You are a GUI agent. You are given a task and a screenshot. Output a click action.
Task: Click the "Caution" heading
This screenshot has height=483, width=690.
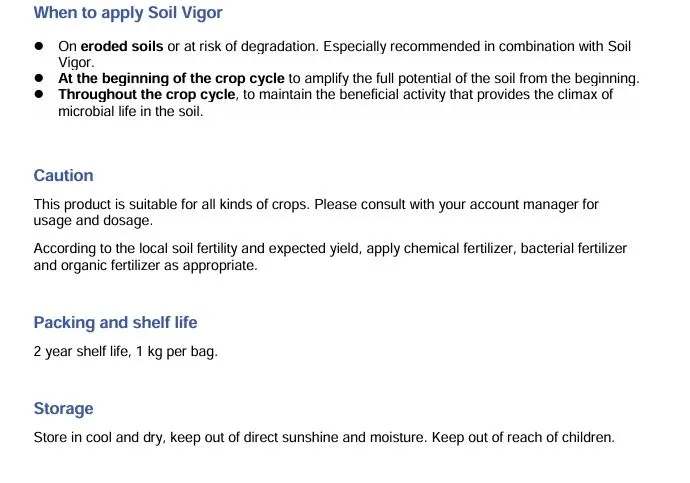(x=63, y=175)
